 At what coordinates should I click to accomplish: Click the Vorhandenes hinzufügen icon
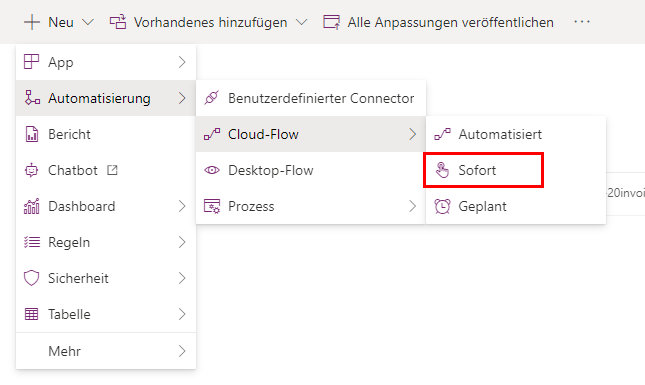tap(118, 22)
